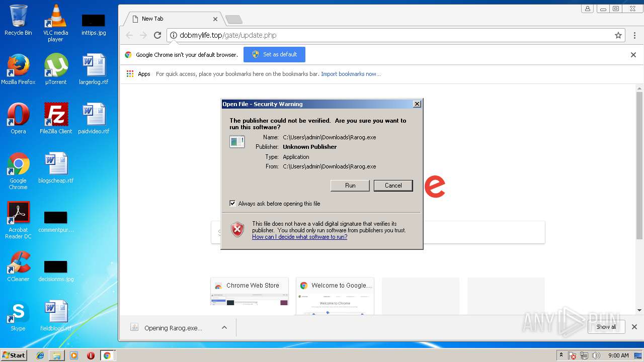Screen dimensions: 644x362
Task: Open Acrobat Reader DC shortcut
Action: (x=18, y=220)
